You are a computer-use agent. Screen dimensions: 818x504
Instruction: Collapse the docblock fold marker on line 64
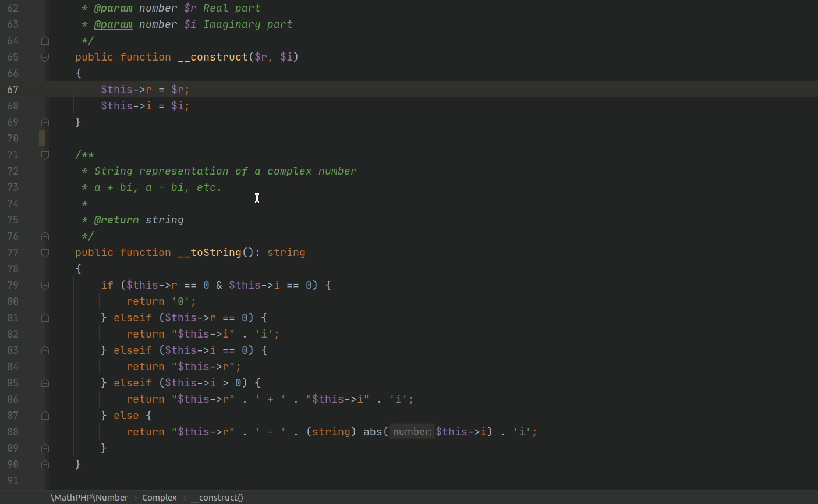tap(45, 41)
